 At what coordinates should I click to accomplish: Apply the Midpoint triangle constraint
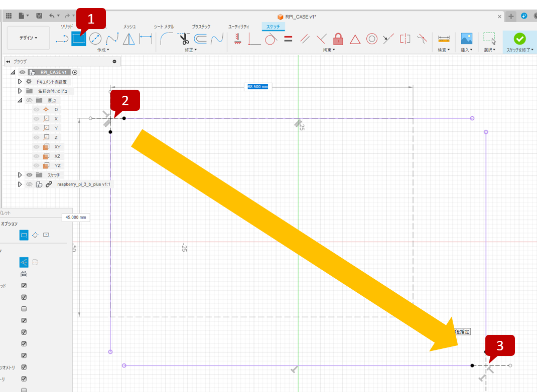tap(355, 40)
